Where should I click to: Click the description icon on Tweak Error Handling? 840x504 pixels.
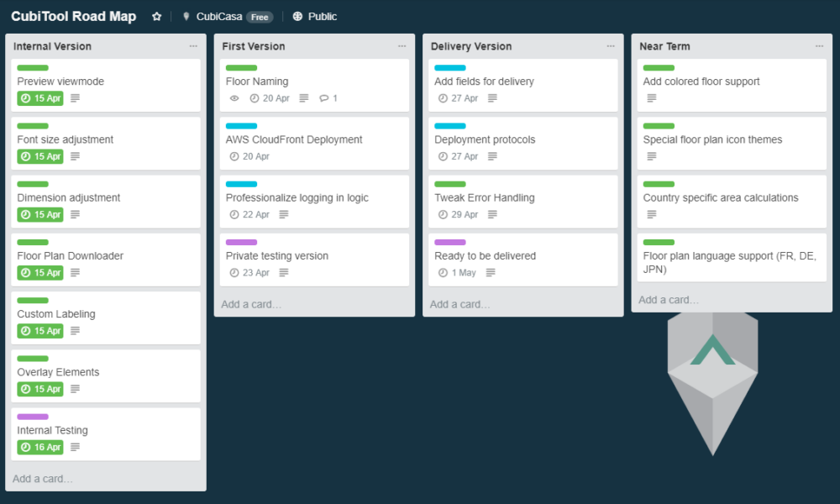coord(492,214)
